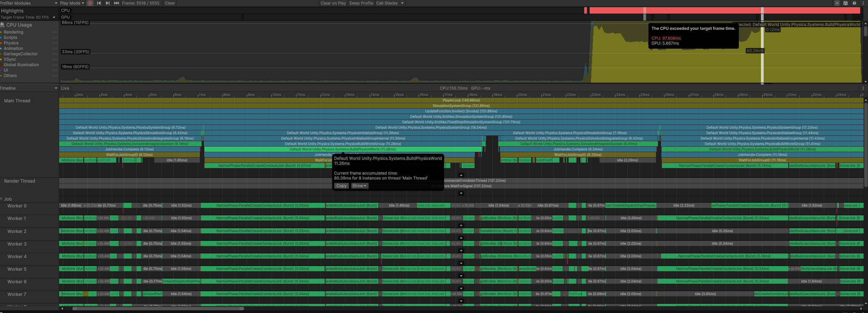Viewport: 868px width, 313px height.
Task: Open the Show menu in the tooltip
Action: [359, 186]
